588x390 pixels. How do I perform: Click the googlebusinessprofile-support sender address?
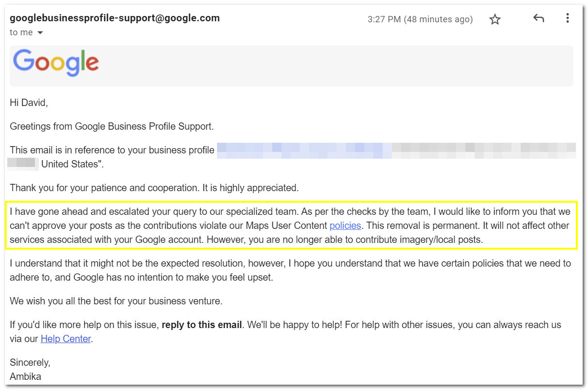click(115, 18)
